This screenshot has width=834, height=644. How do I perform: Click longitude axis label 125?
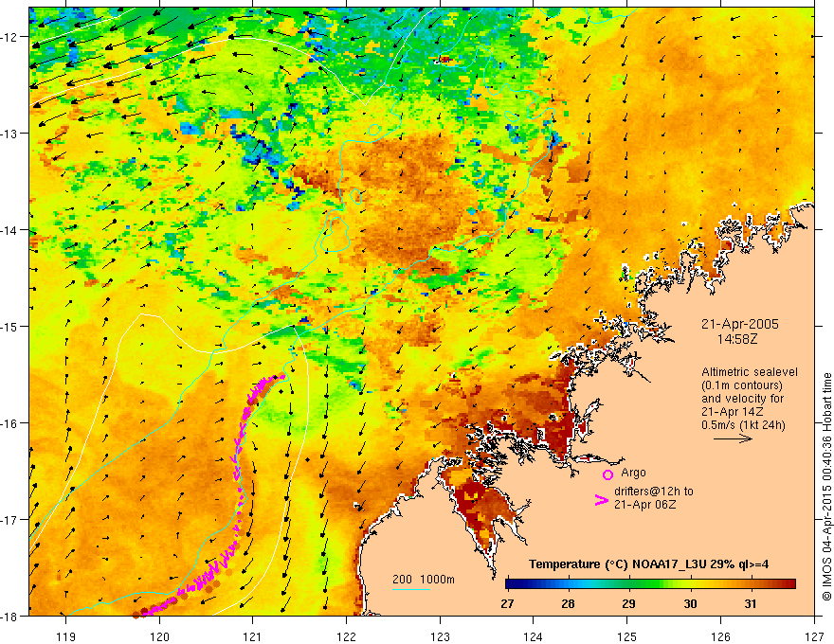(x=627, y=636)
